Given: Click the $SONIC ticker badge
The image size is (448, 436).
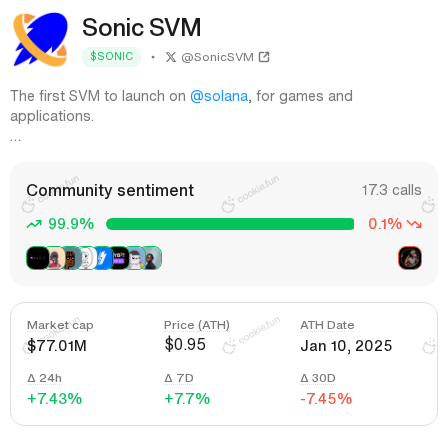Looking at the screenshot, I should 111,57.
